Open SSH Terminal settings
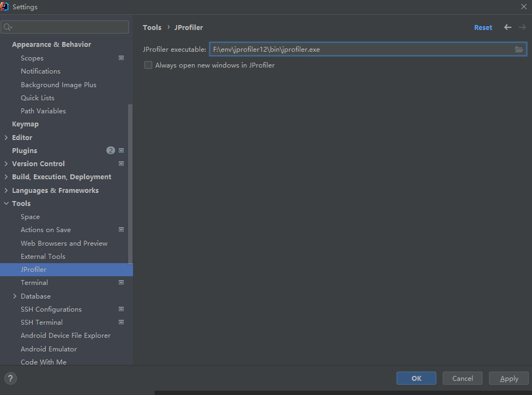The height and width of the screenshot is (395, 532). [x=41, y=323]
